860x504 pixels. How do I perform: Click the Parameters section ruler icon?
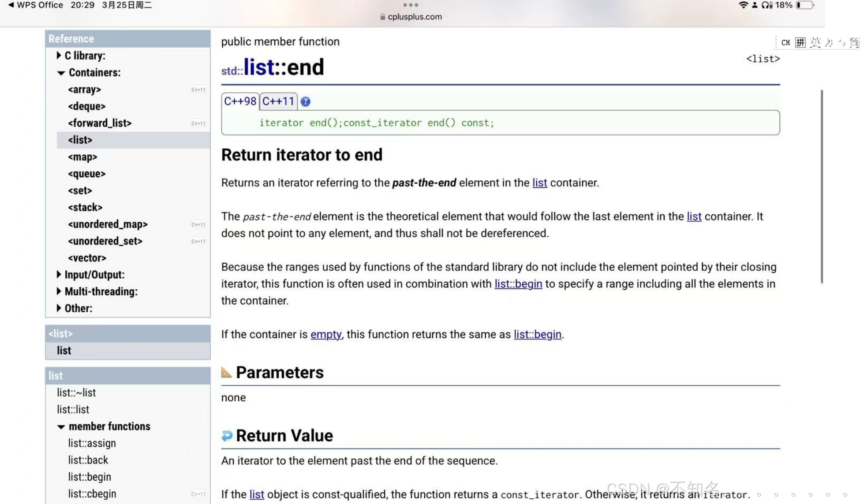click(226, 372)
